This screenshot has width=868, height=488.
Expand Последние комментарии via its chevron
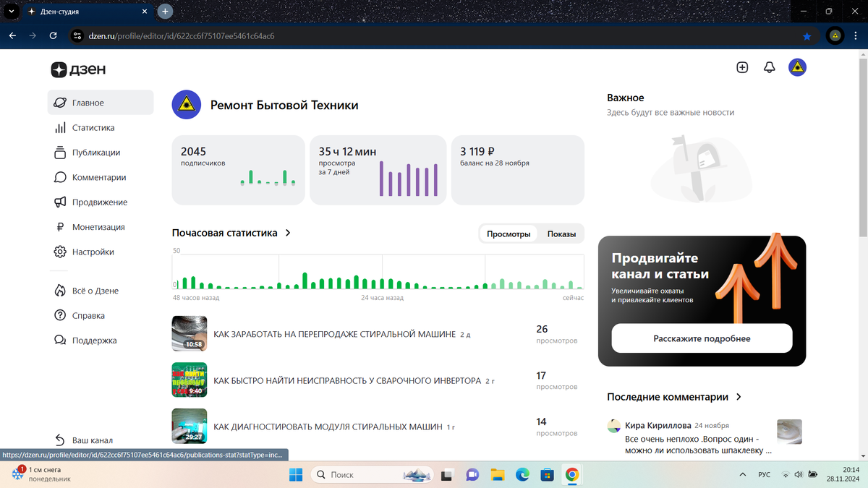click(739, 397)
